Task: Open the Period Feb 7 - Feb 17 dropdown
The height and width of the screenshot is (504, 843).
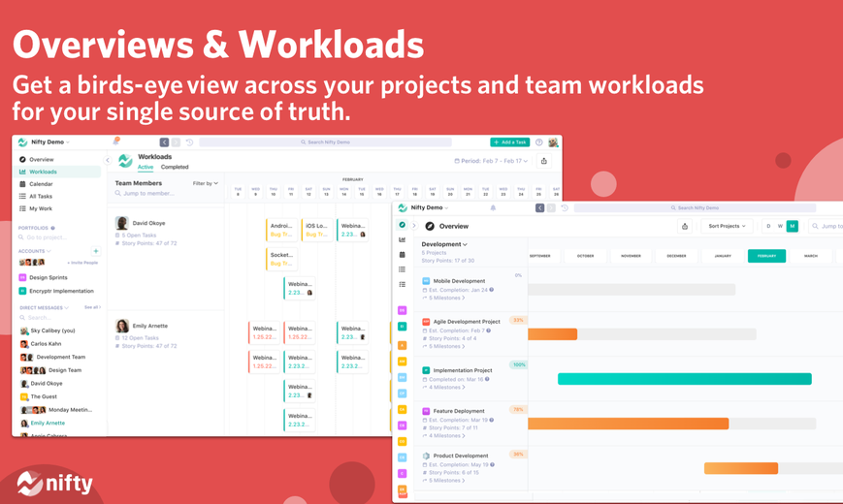Action: [x=491, y=161]
